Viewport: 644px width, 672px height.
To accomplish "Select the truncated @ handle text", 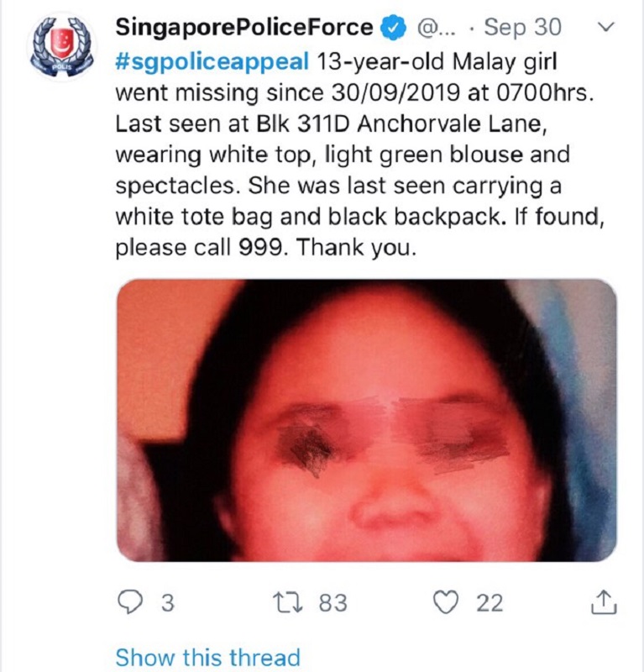I will (x=434, y=28).
